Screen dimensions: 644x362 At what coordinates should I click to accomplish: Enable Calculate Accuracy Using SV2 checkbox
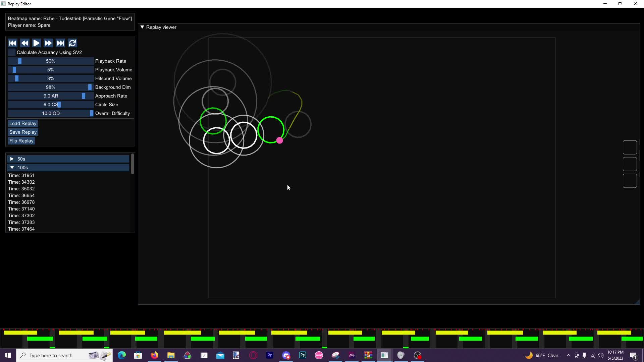(12, 52)
